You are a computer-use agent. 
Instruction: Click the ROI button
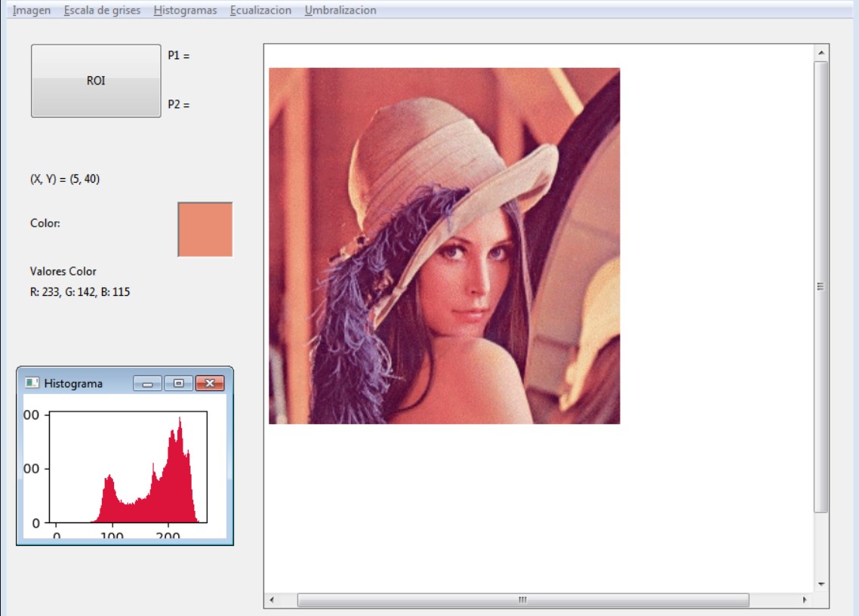(x=96, y=81)
